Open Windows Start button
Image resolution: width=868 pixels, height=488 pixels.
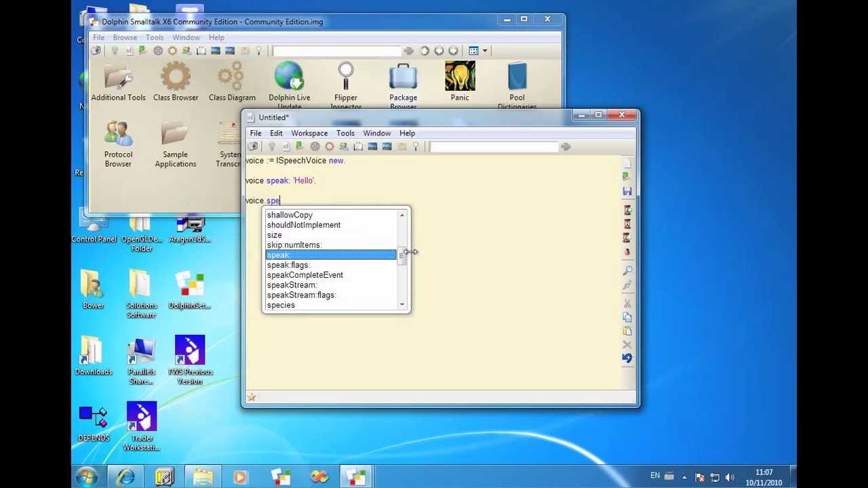click(x=87, y=477)
